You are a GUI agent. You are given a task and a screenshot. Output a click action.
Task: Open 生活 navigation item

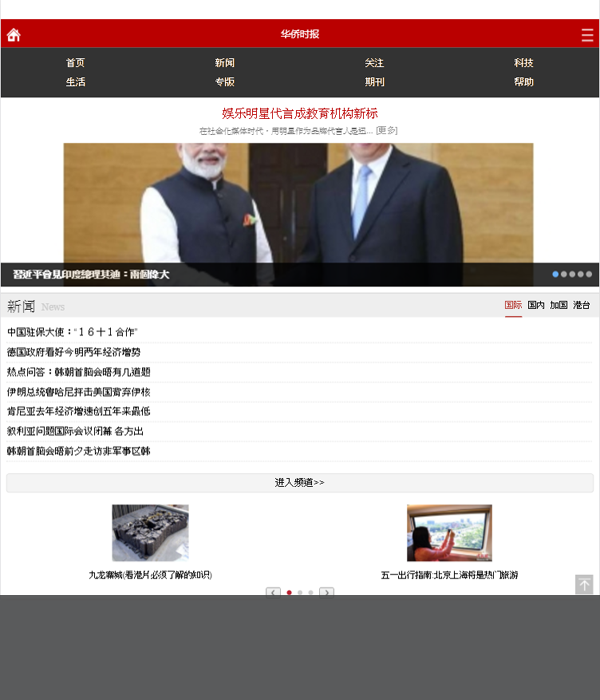point(75,82)
